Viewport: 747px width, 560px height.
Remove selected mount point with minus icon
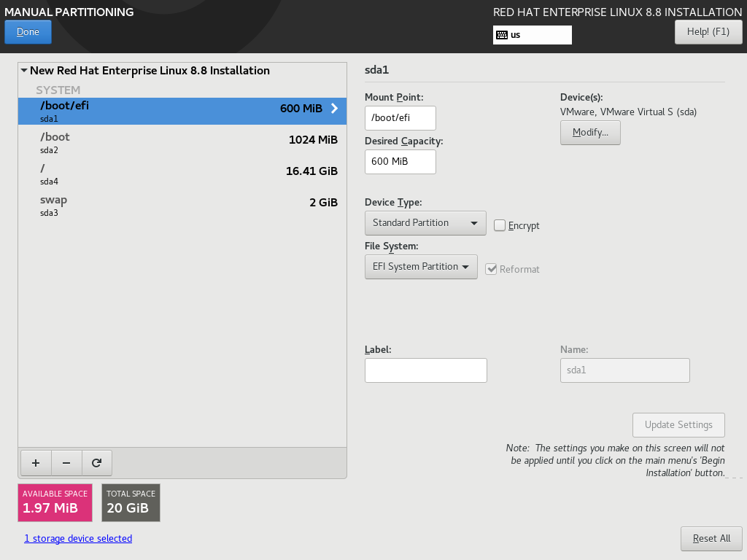pyautogui.click(x=66, y=463)
